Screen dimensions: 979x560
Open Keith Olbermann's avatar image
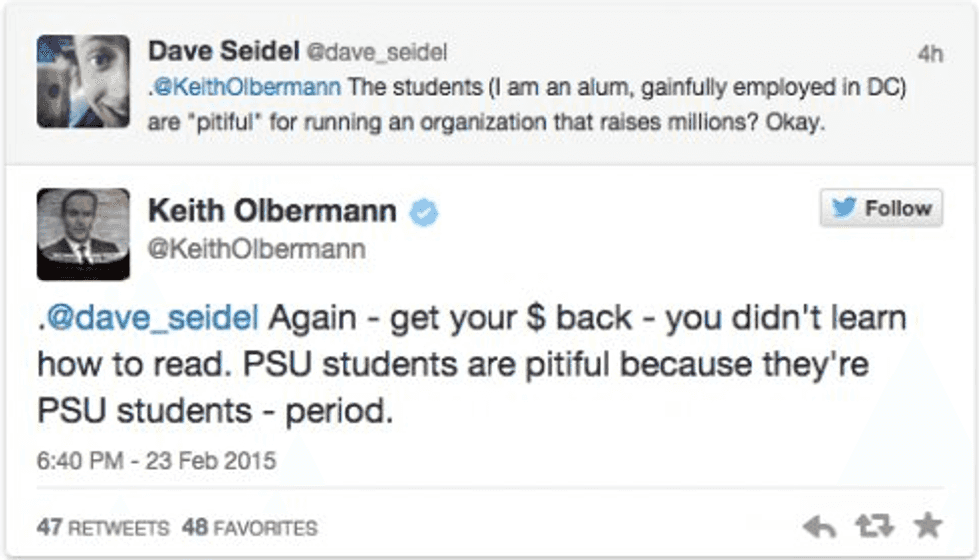(83, 234)
